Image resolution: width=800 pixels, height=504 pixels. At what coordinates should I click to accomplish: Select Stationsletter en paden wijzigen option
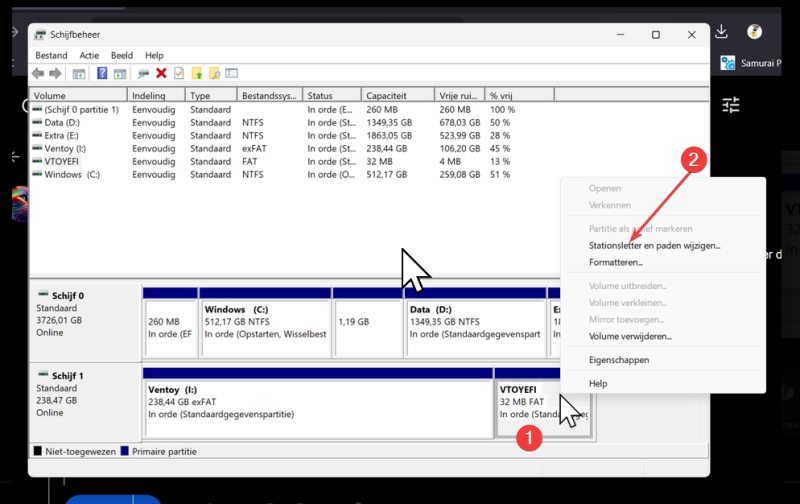pyautogui.click(x=655, y=245)
